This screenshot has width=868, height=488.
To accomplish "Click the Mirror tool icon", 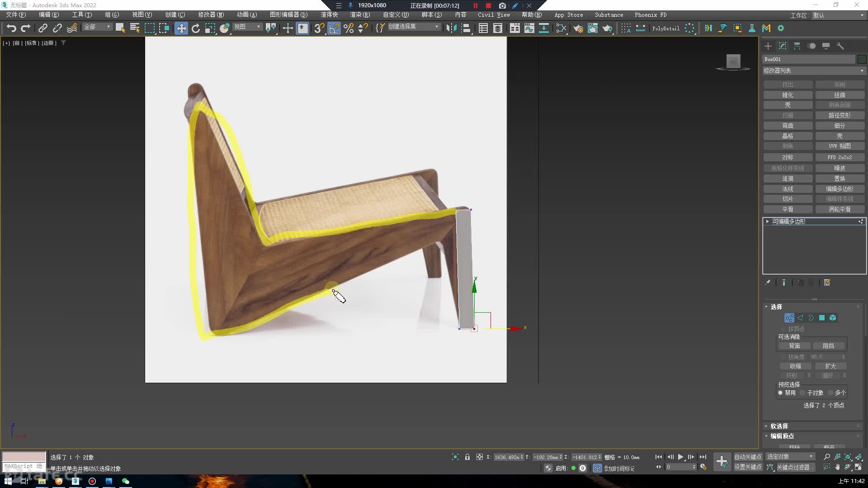I will 451,28.
